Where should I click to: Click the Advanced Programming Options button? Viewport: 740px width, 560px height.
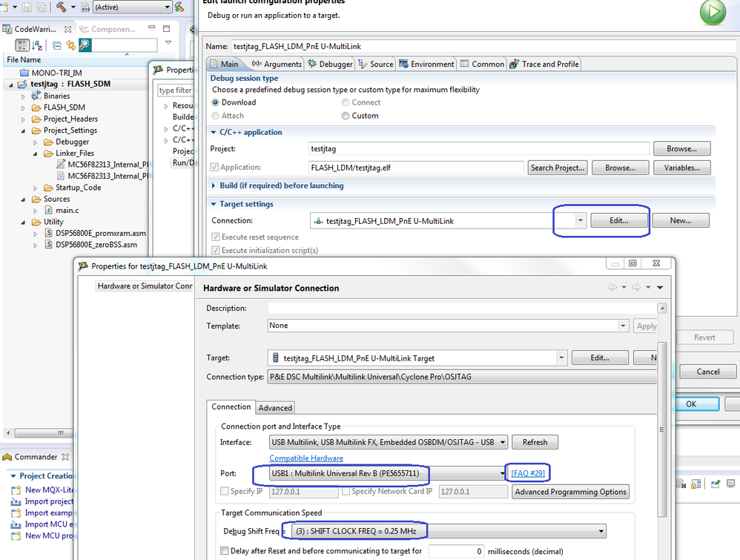[570, 492]
